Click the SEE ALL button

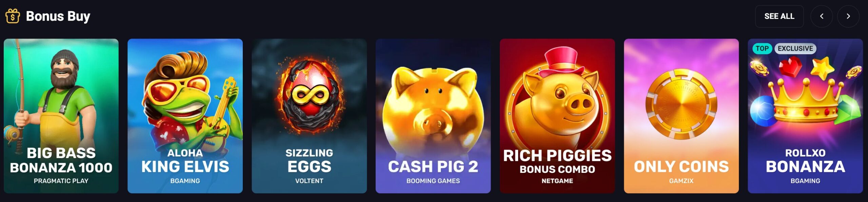coord(779,16)
